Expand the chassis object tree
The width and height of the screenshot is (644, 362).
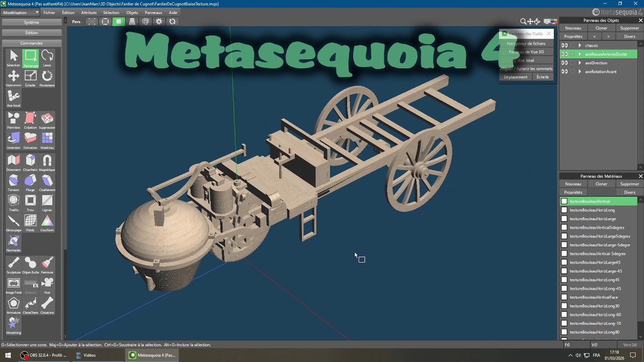click(x=580, y=45)
